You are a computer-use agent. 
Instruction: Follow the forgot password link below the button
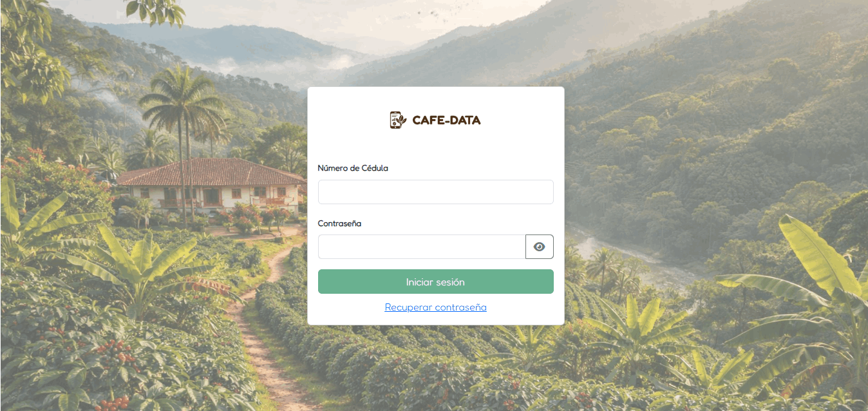click(436, 307)
